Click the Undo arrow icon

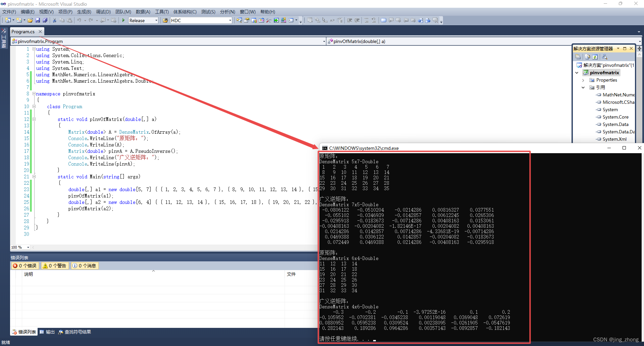click(79, 20)
